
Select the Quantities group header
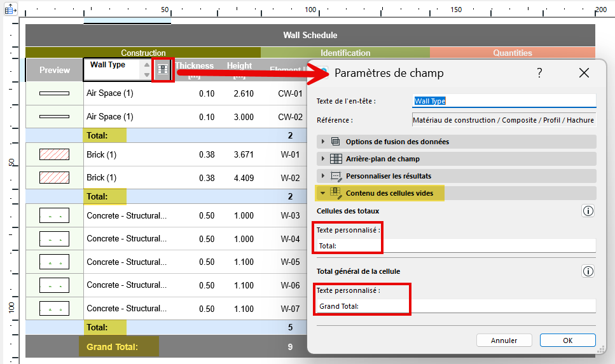point(512,53)
